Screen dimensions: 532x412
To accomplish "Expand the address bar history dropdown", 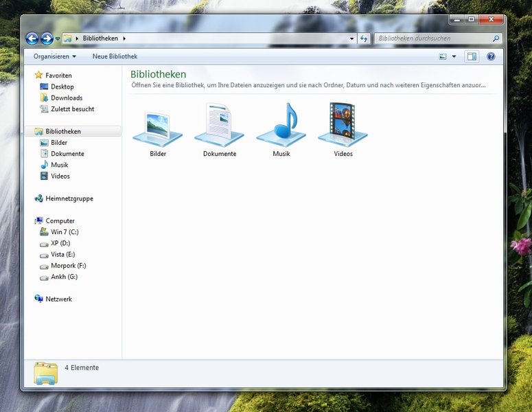I will point(352,38).
